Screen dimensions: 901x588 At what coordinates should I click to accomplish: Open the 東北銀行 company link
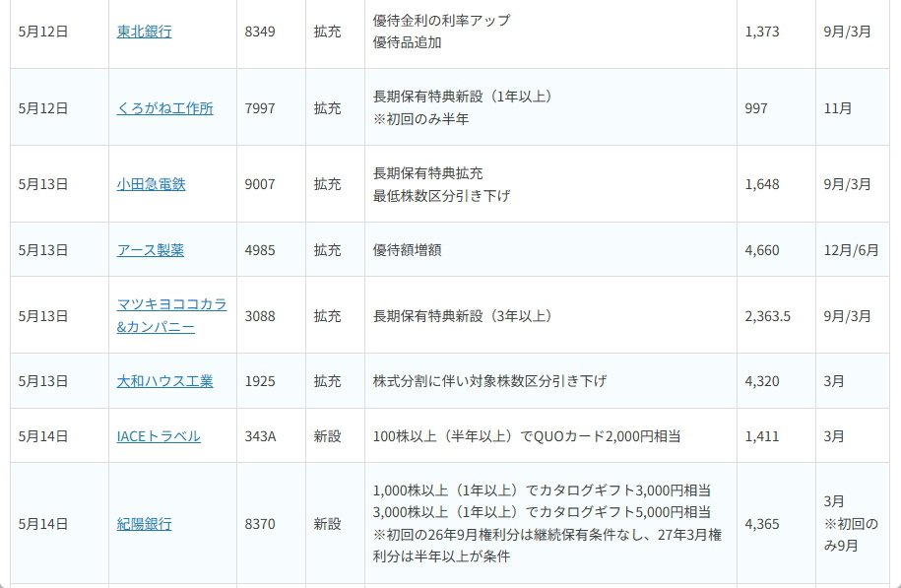pyautogui.click(x=144, y=32)
